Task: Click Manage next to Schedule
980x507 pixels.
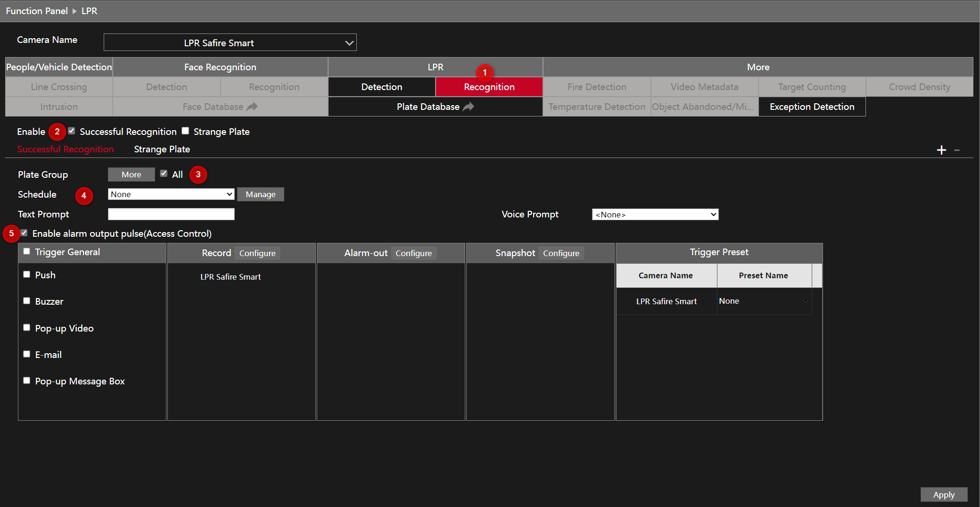Action: point(260,194)
